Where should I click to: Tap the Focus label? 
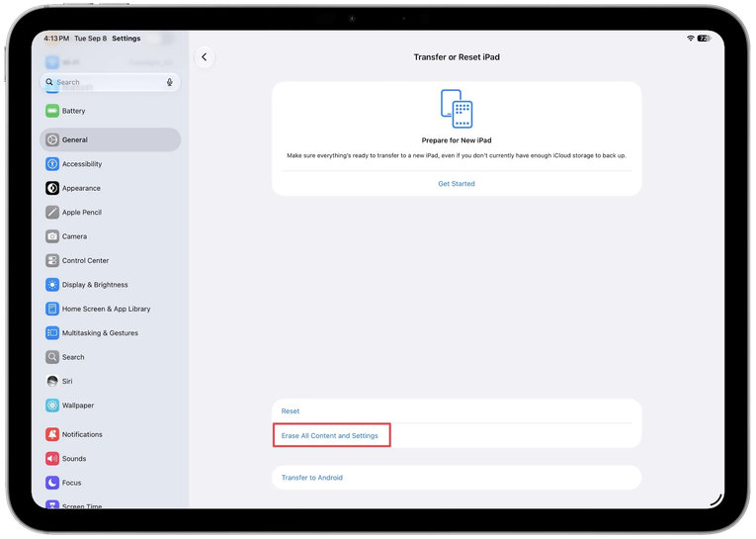71,483
